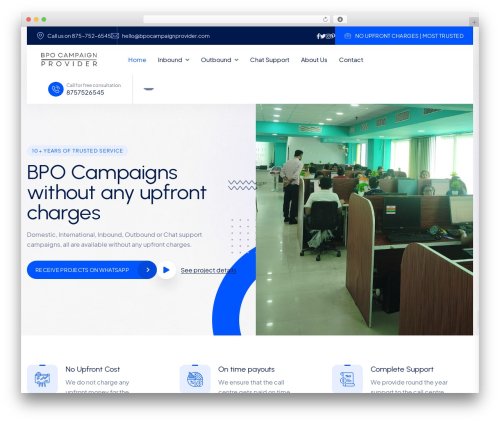Open the Twitter social icon
Viewport: 500px width, 423px height.
coord(323,36)
